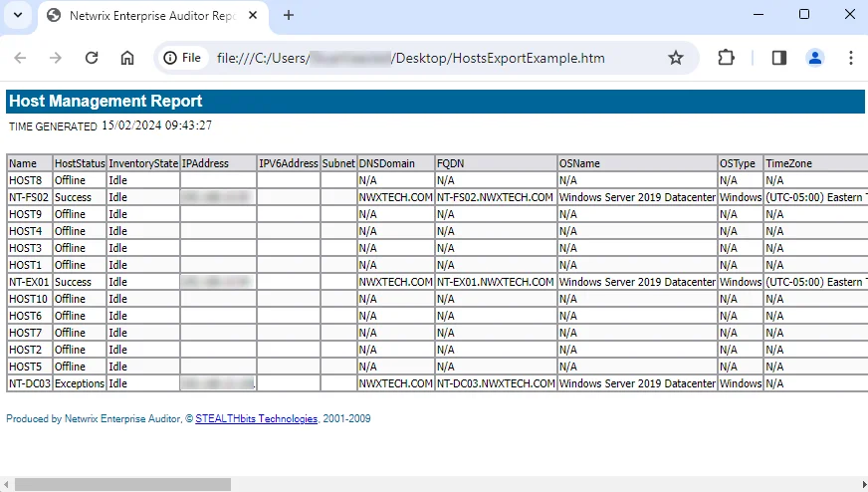Click the IPV6Address column header
The image size is (868, 492).
[x=289, y=163]
